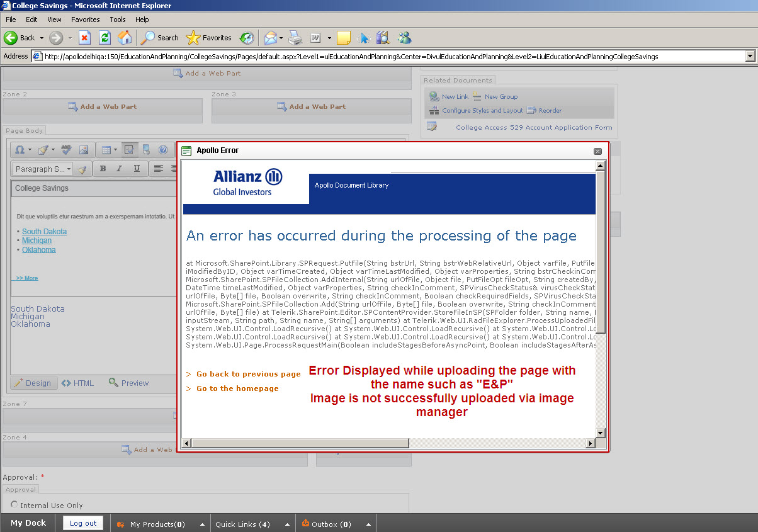Close the Apollo Error dialog

(598, 151)
